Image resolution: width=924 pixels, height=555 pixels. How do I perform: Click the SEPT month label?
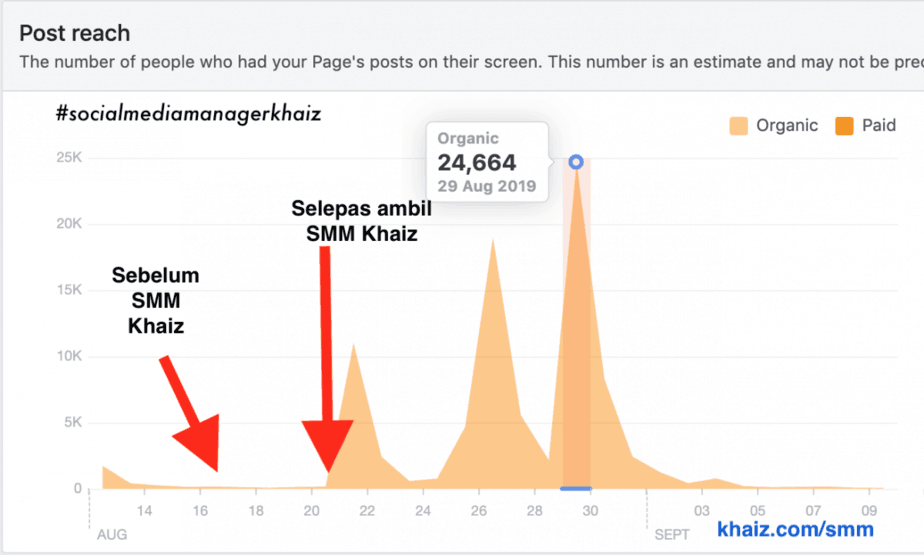(672, 535)
